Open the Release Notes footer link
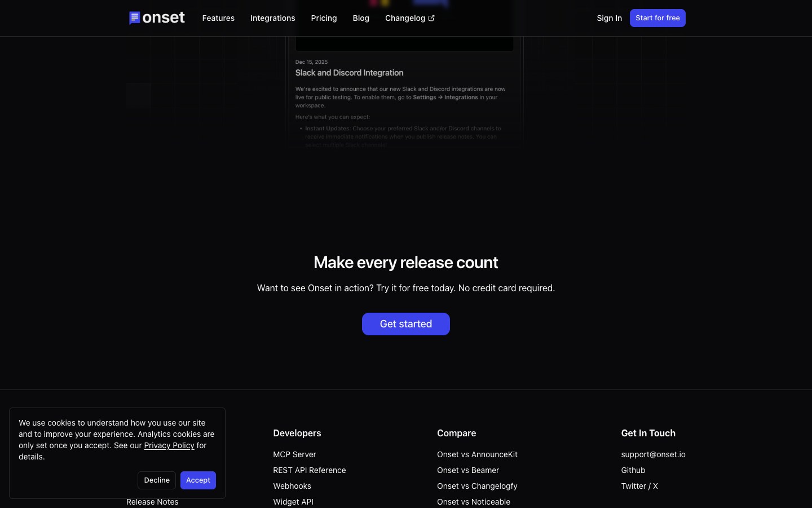Screen dimensions: 812x508 (152, 502)
